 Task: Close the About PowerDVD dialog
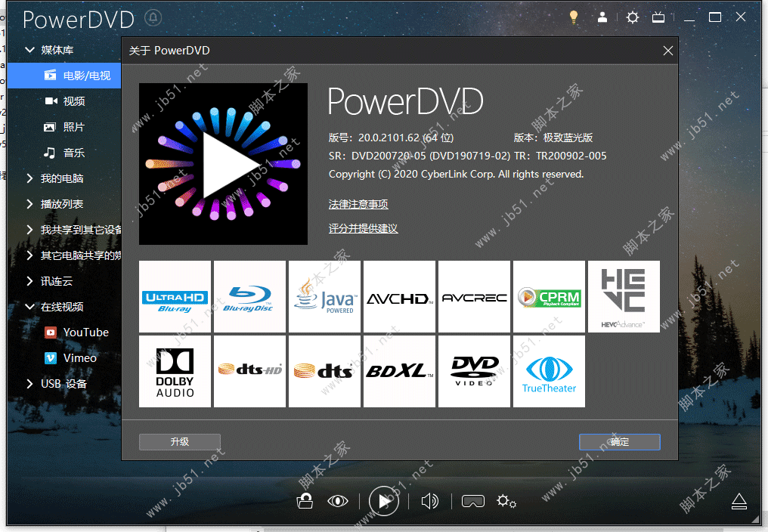click(667, 51)
